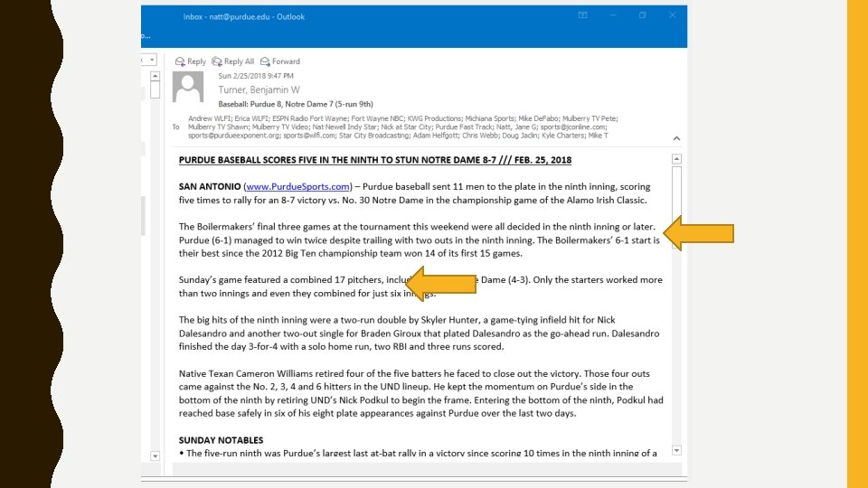Open sender's contact photo placeholder
Viewport: 868px width, 488px height.
point(188,87)
